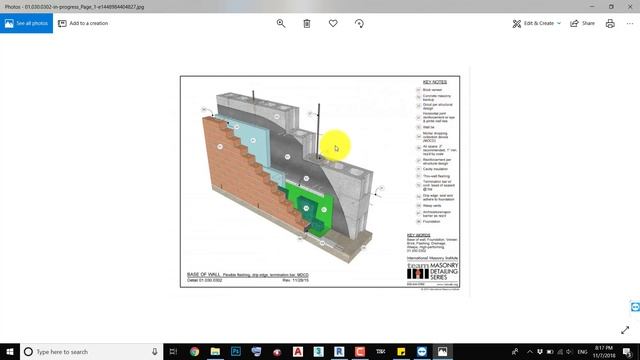
Task: Print the photo with the printer icon
Action: tap(610, 23)
